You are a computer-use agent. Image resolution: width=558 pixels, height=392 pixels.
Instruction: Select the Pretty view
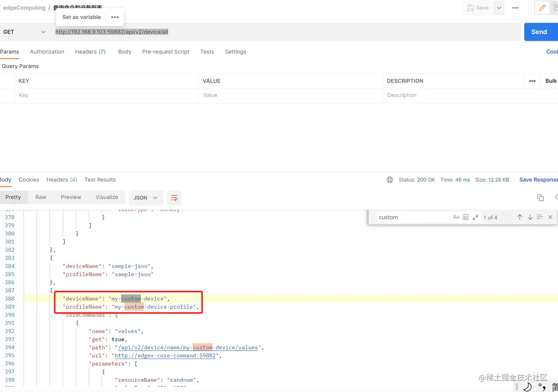pos(13,197)
